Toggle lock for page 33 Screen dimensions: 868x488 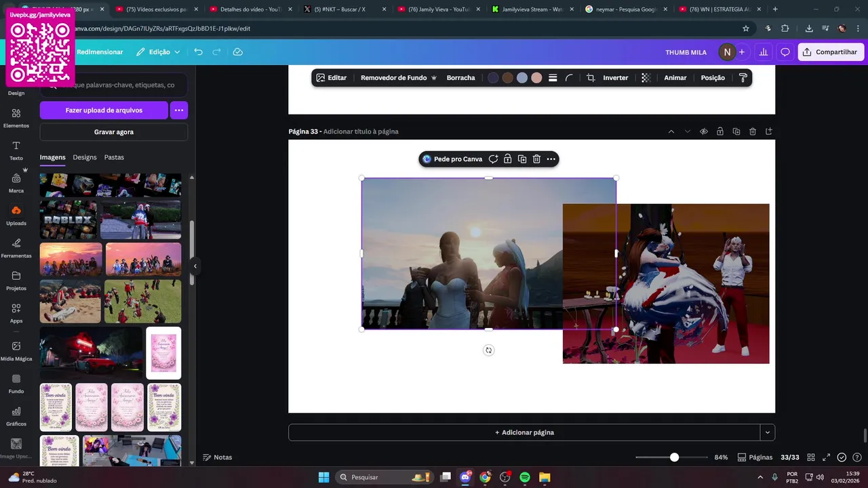pyautogui.click(x=720, y=131)
